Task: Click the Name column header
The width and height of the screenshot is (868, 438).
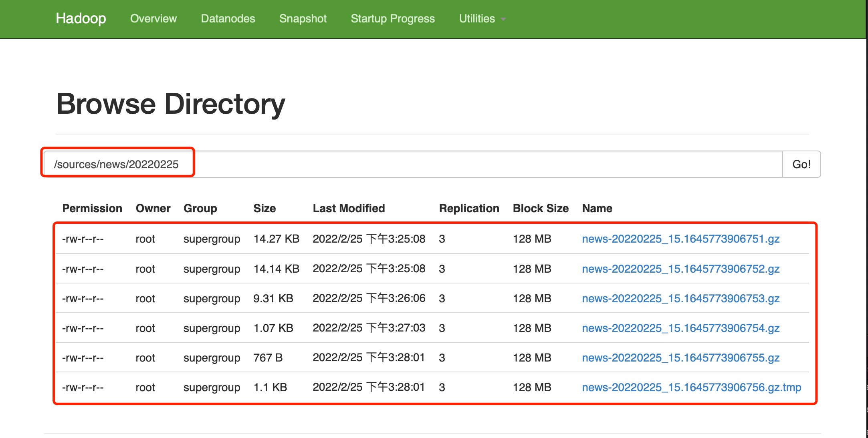Action: pos(597,208)
